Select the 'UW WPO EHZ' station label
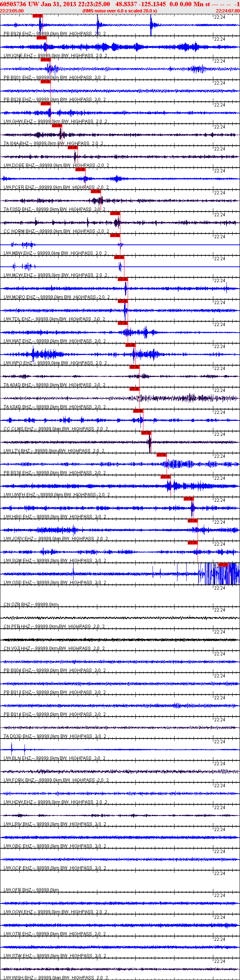Image resolution: width=240 pixels, height=980 pixels. tap(18, 363)
